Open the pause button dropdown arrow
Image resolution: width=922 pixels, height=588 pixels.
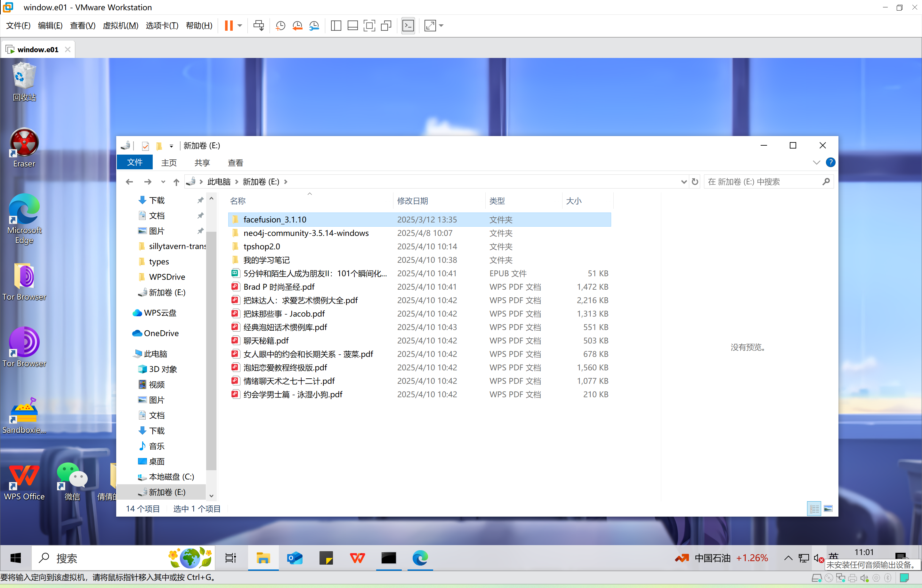coord(240,26)
